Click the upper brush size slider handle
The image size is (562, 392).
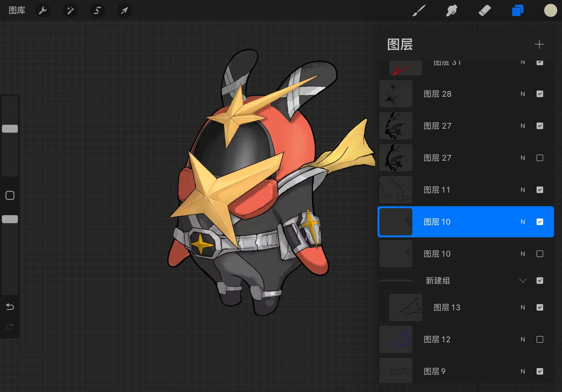(10, 129)
